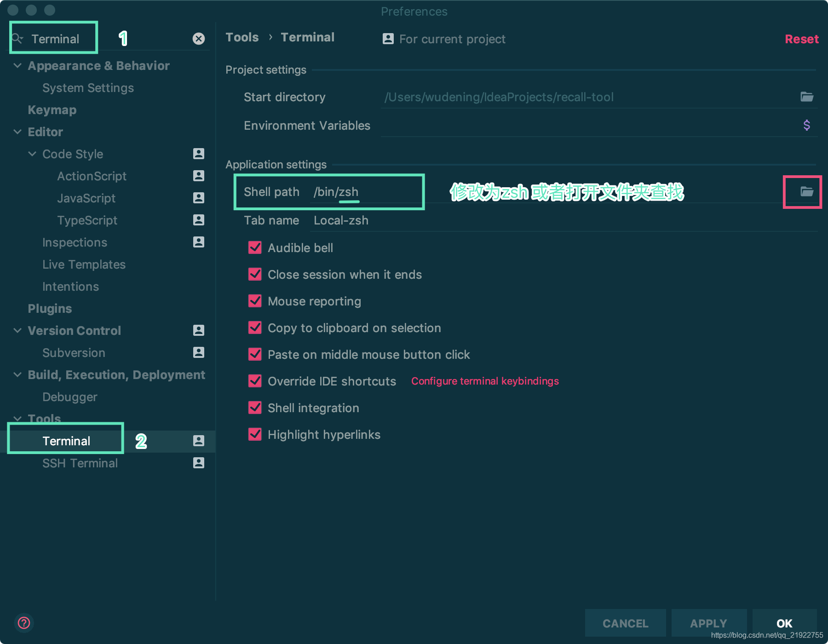
Task: Select ActionScript code style
Action: coord(92,176)
